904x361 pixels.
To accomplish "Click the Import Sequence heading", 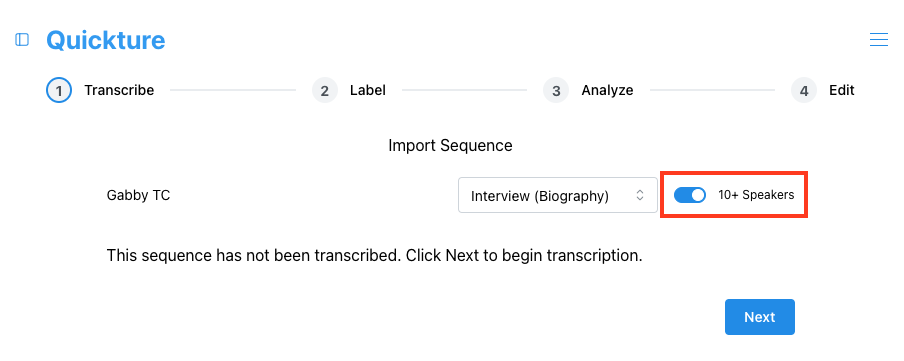I will pyautogui.click(x=450, y=145).
